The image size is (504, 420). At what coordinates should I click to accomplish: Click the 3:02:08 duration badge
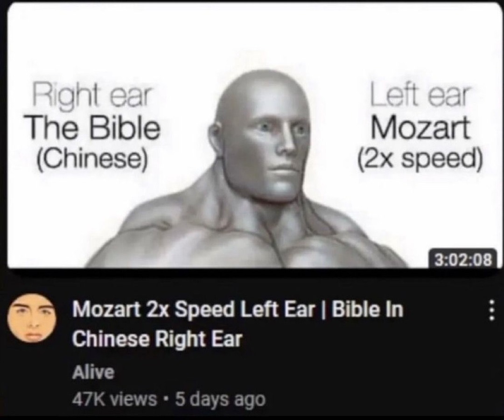[463, 260]
